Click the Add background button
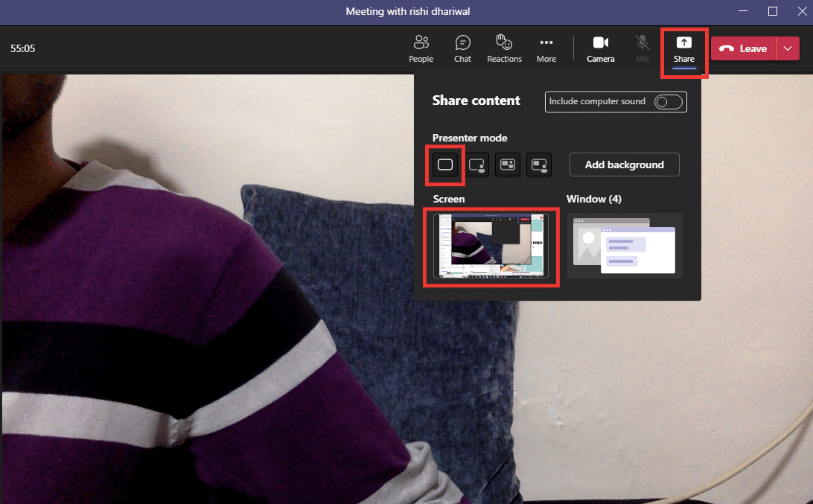Viewport: 813px width, 504px height. point(624,165)
